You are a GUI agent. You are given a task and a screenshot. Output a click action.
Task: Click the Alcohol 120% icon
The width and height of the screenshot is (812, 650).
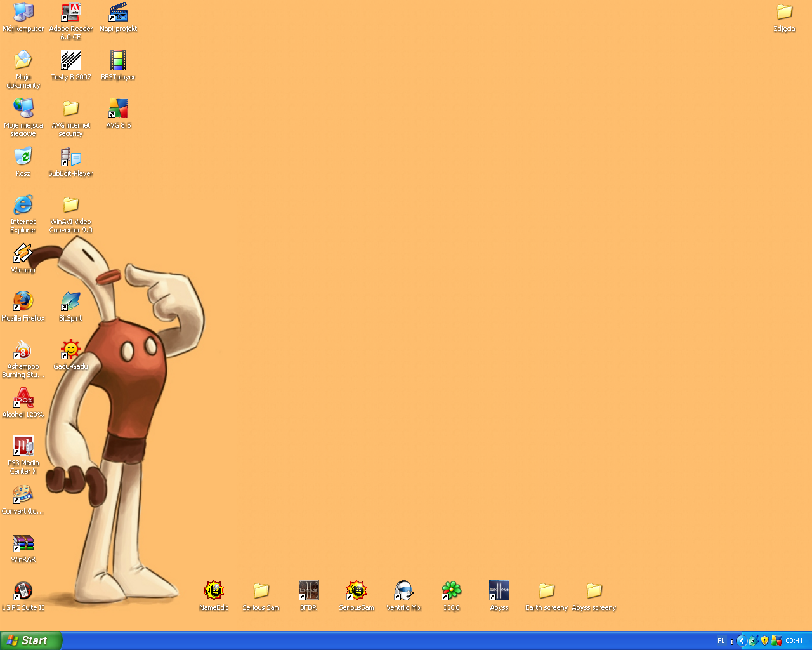(23, 398)
